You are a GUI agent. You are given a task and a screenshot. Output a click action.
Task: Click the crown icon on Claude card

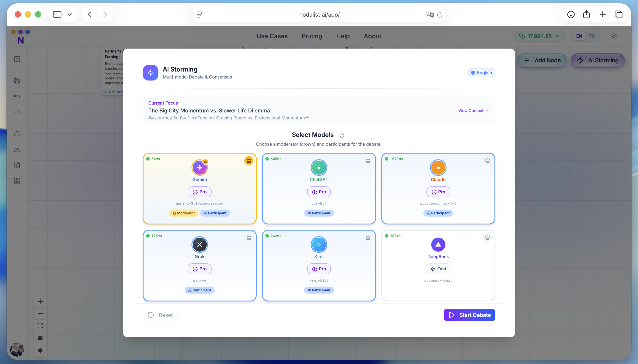[487, 161]
